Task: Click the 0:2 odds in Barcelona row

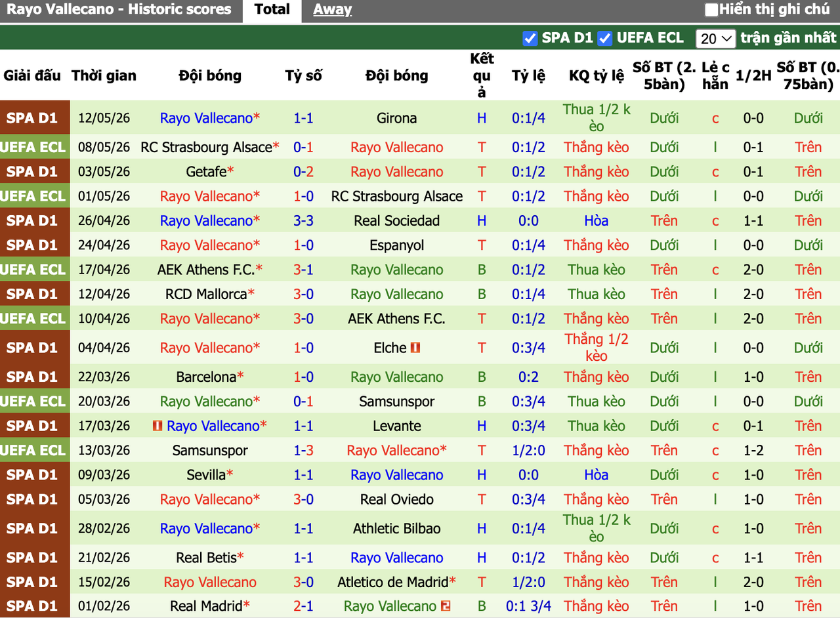Action: pyautogui.click(x=528, y=377)
